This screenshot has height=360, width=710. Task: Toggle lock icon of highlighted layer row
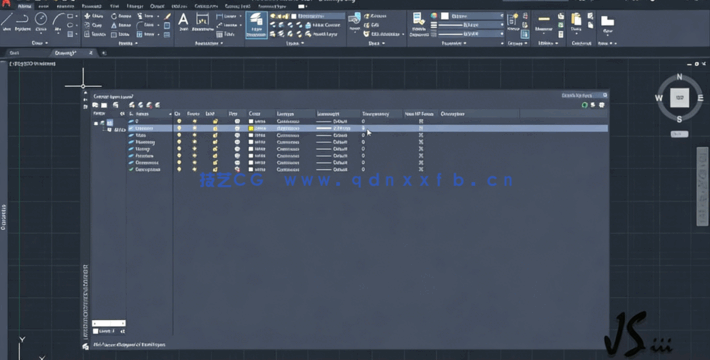(216, 128)
